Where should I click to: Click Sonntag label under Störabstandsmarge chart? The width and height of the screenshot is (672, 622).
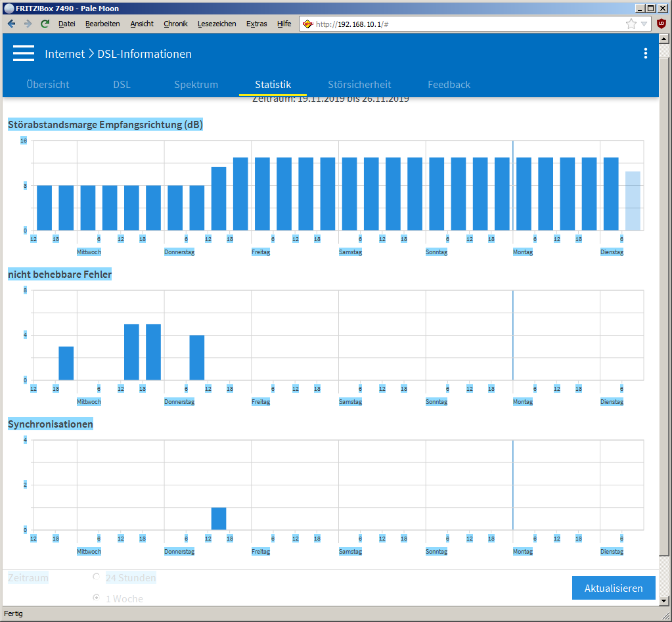click(436, 252)
